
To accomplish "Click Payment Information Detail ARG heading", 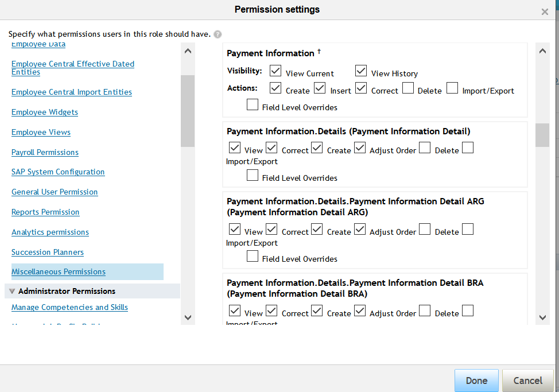I will pos(355,207).
